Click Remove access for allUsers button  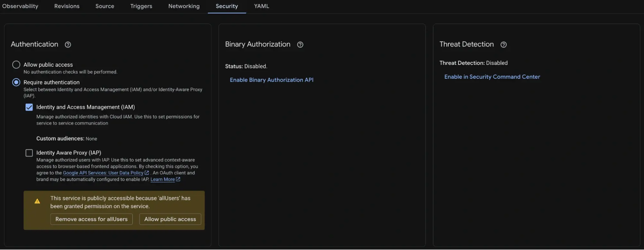[91, 219]
